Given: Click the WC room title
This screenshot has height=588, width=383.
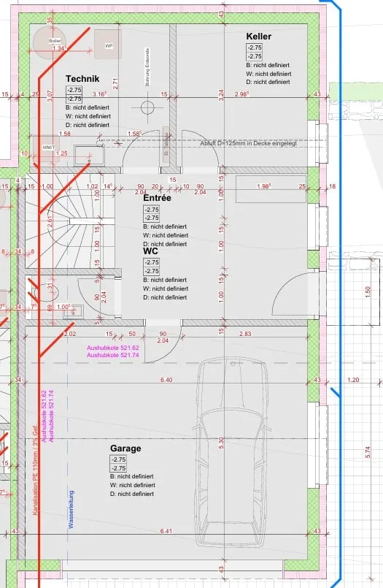Looking at the screenshot, I should tap(150, 251).
